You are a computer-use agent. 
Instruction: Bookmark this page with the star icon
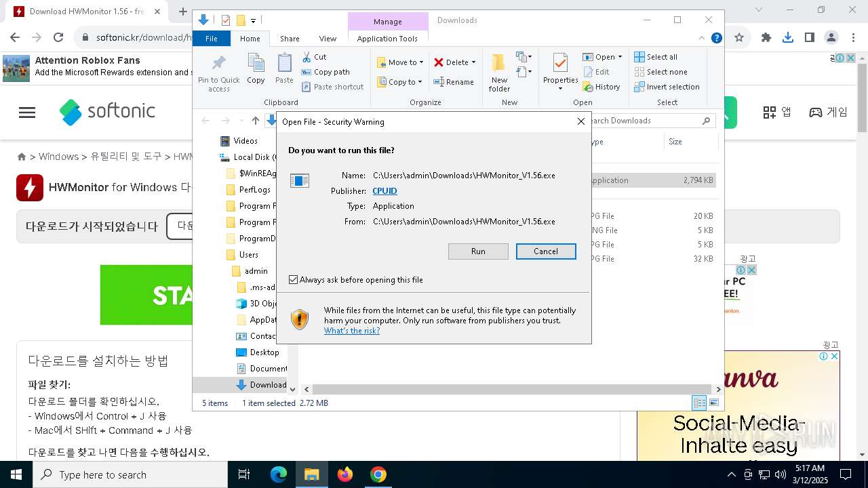739,37
